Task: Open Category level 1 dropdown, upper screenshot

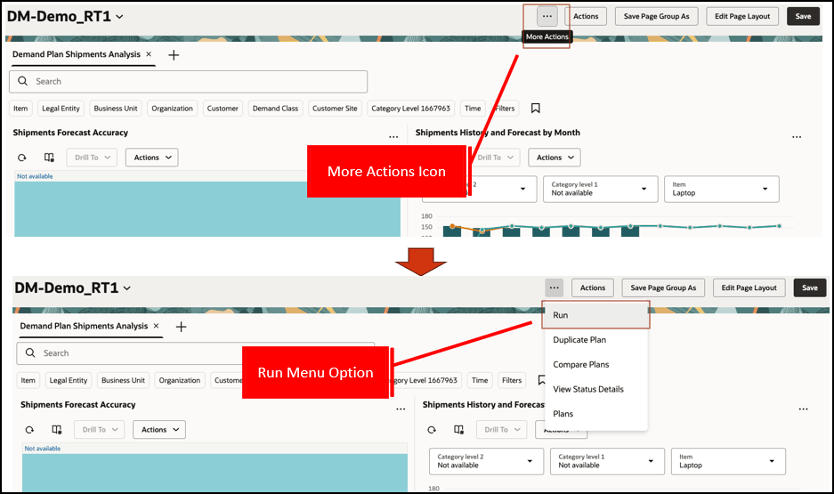Action: coord(600,189)
